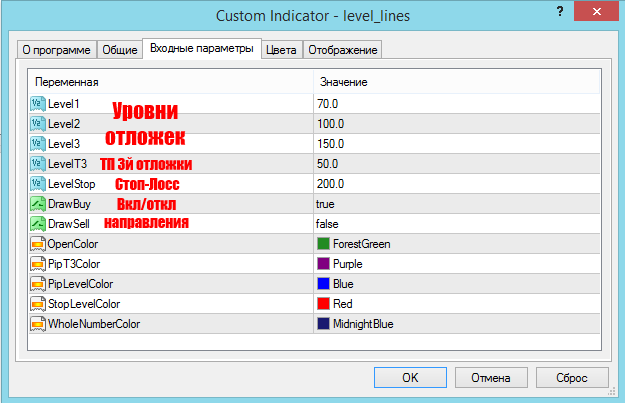This screenshot has height=403, width=625.
Task: Close the Custom Indicator dialog
Action: tap(596, 11)
